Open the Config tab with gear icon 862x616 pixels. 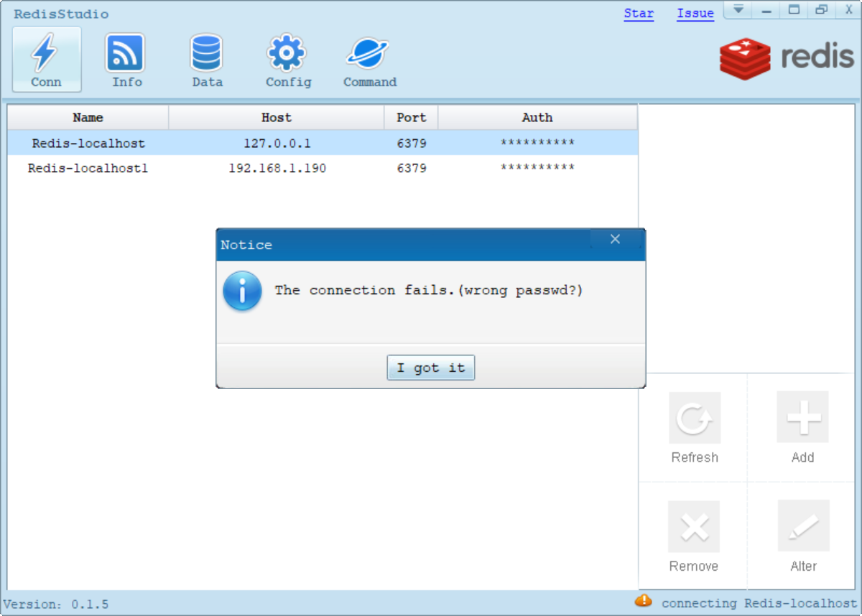click(x=288, y=60)
